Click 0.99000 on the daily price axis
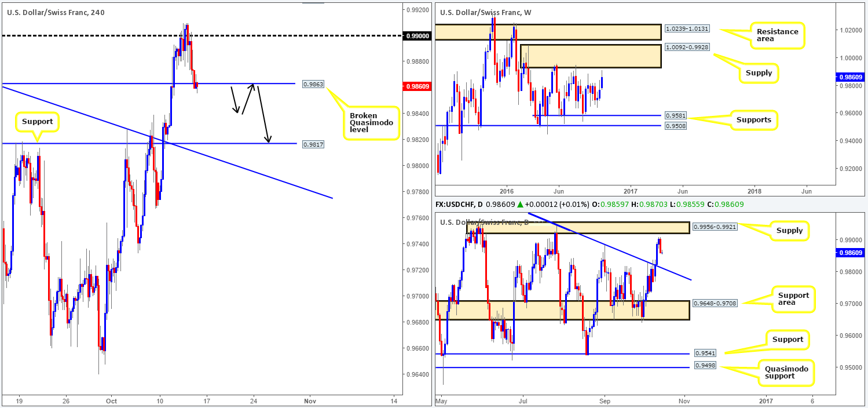The height and width of the screenshot is (408, 868). coord(851,239)
